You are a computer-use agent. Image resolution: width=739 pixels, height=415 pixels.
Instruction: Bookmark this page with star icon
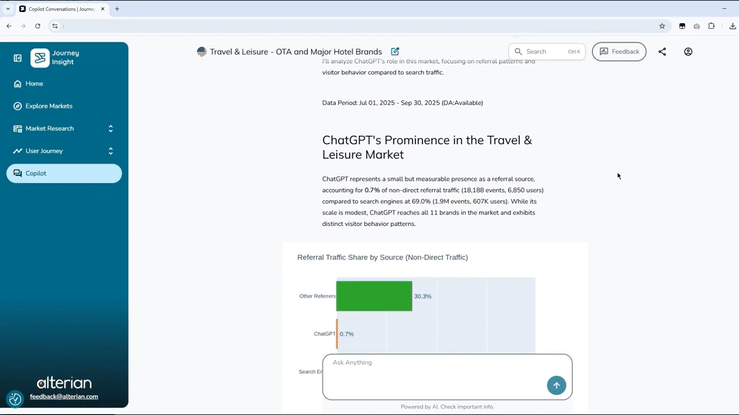[662, 26]
